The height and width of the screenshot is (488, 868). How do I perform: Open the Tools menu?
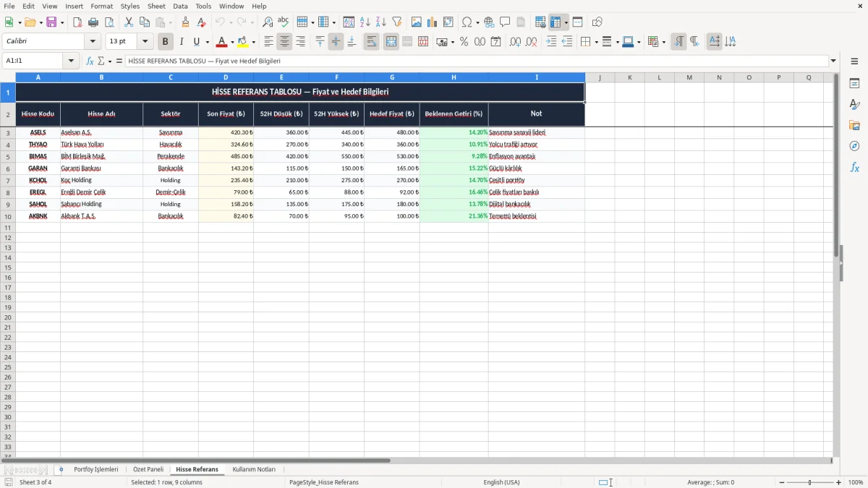[x=203, y=7]
